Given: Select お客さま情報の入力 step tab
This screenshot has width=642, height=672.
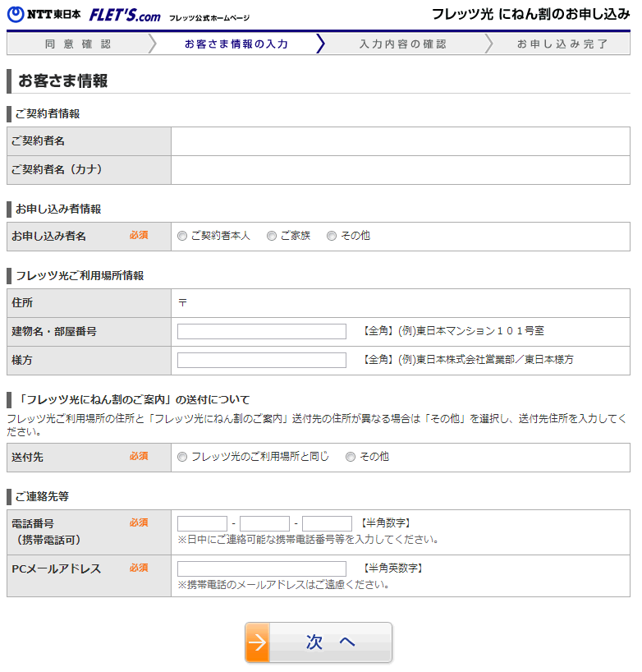Looking at the screenshot, I should click(x=236, y=44).
